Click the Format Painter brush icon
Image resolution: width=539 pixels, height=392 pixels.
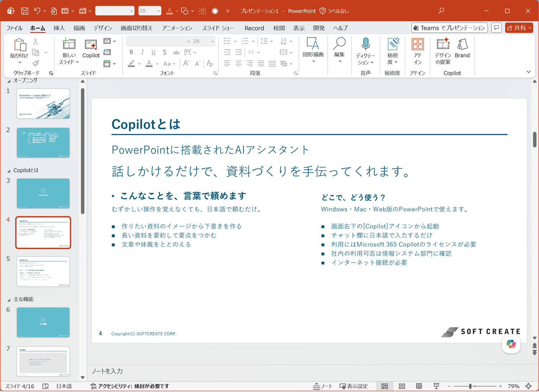pyautogui.click(x=36, y=64)
